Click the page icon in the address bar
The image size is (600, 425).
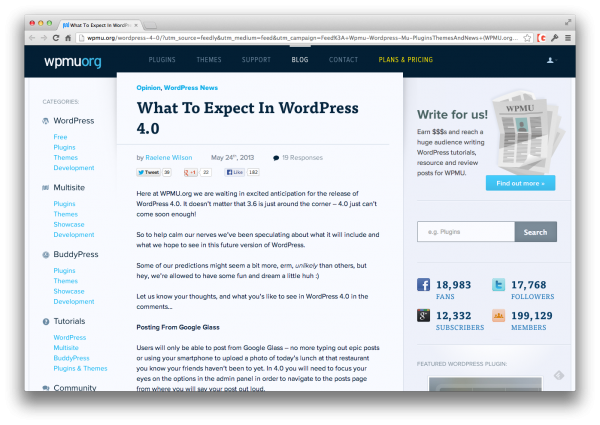click(81, 38)
